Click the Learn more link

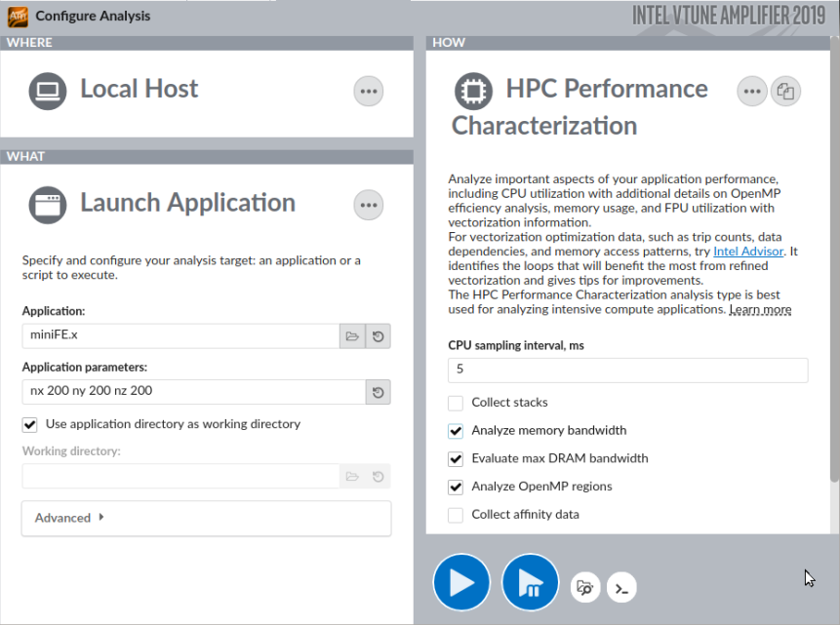pos(760,310)
